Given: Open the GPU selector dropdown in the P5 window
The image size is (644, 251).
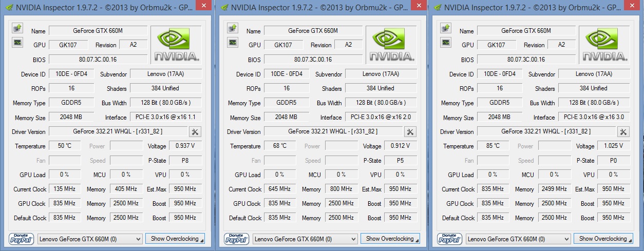Looking at the screenshot, I should tap(305, 239).
